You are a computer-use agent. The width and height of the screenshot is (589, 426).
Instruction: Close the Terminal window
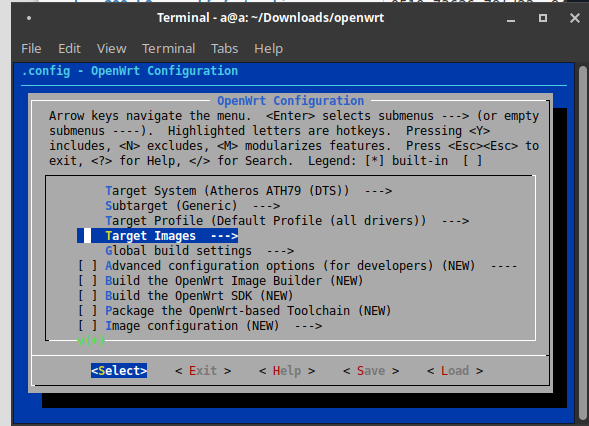[x=575, y=18]
